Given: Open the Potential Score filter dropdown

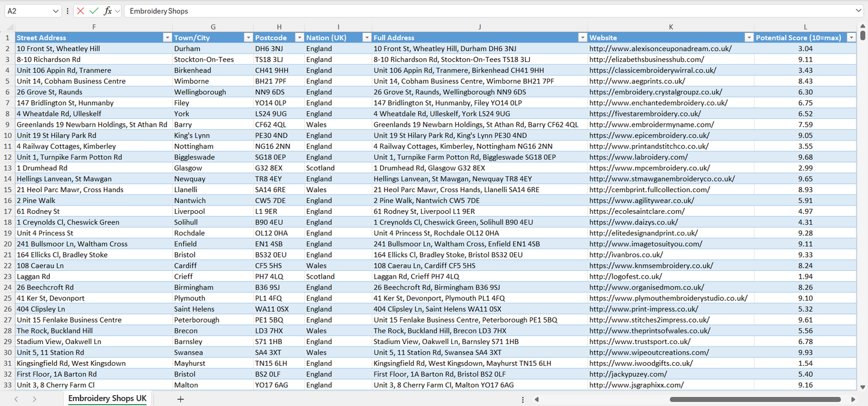Looking at the screenshot, I should click(851, 38).
